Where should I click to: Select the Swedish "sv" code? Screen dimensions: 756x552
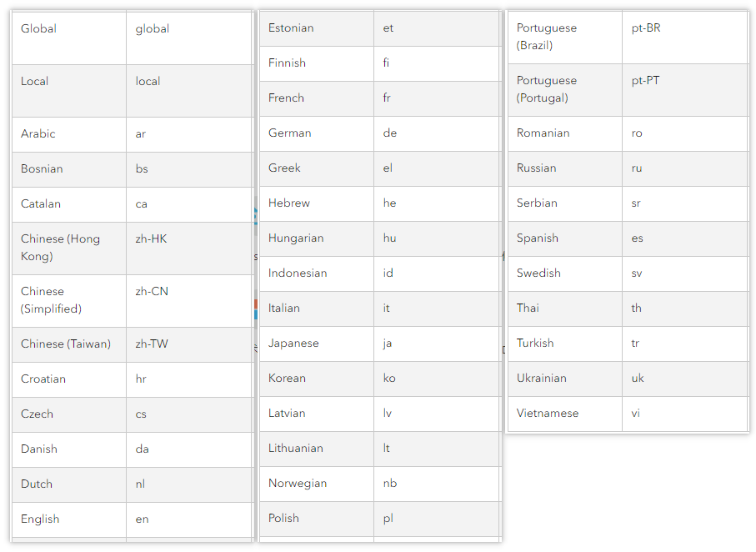[638, 273]
